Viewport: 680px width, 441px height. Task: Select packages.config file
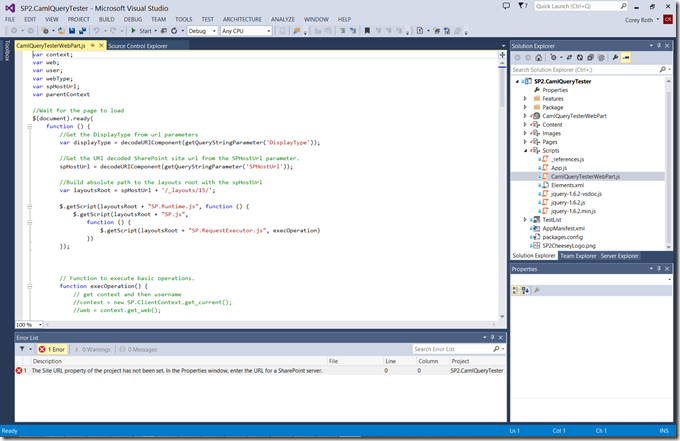(562, 237)
